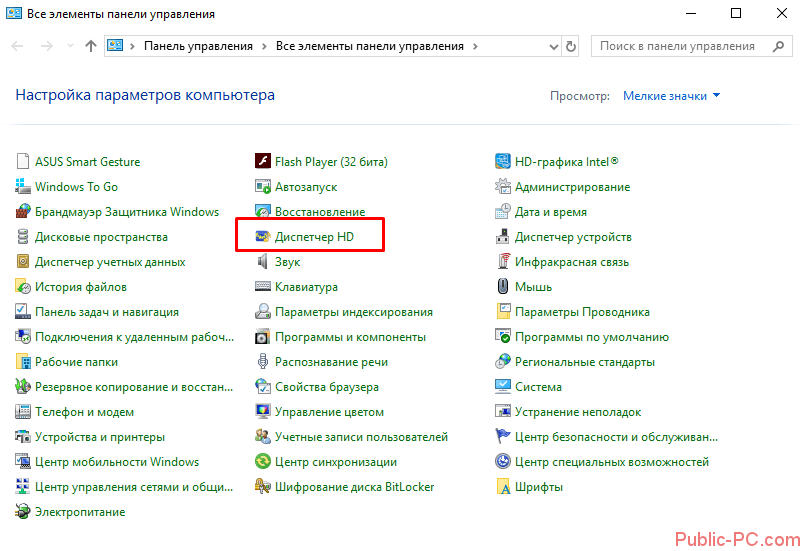Screen dimensions: 805x551
Task: Open the Мышь mouse icon
Action: coord(504,287)
